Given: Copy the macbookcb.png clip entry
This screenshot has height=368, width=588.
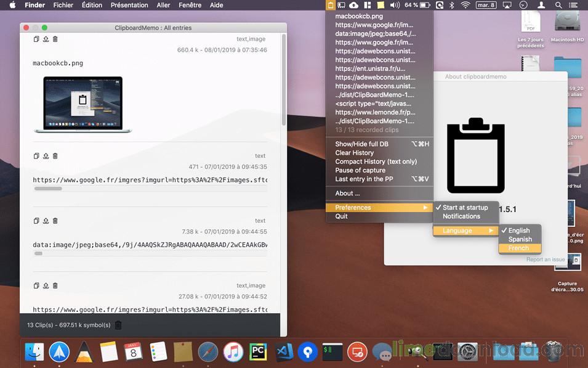Looking at the screenshot, I should point(36,39).
